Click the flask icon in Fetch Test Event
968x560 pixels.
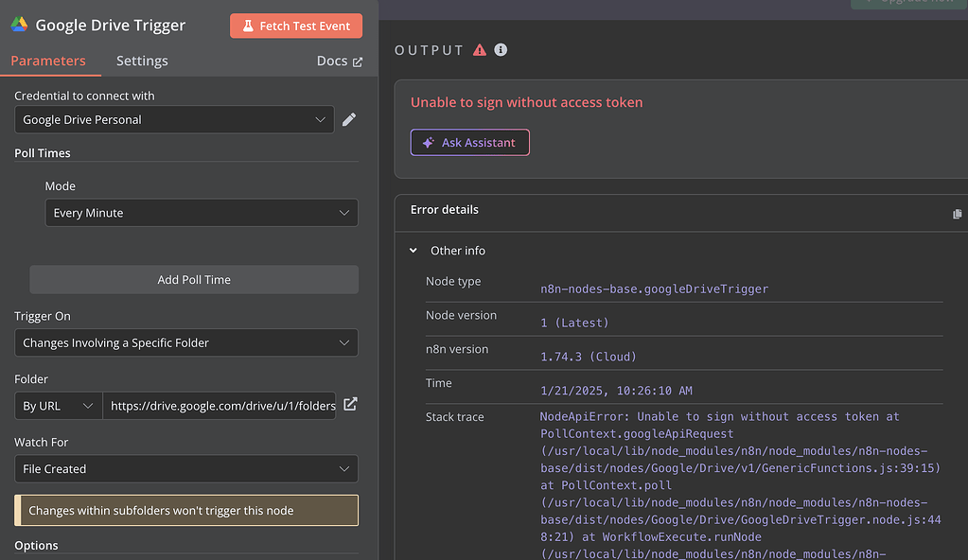click(246, 26)
